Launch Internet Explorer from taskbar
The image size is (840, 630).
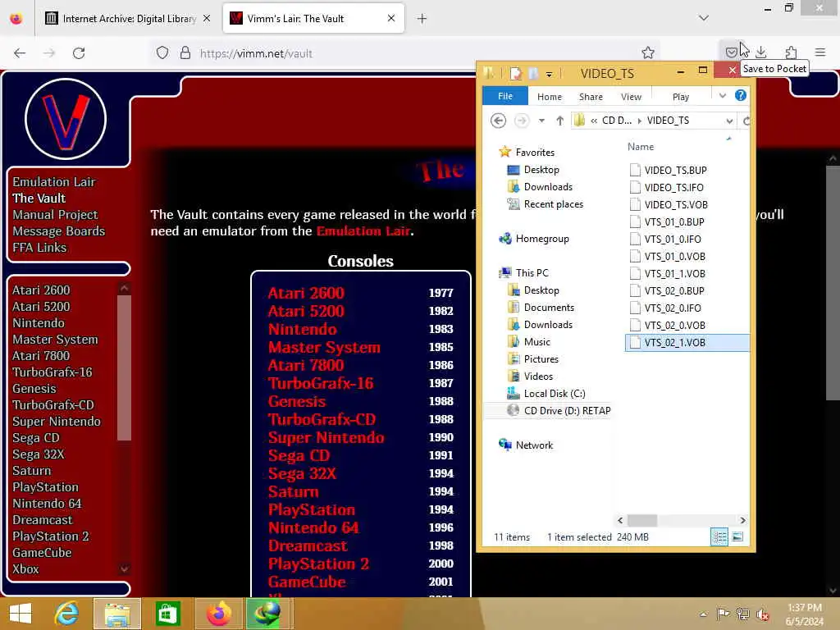tap(66, 614)
